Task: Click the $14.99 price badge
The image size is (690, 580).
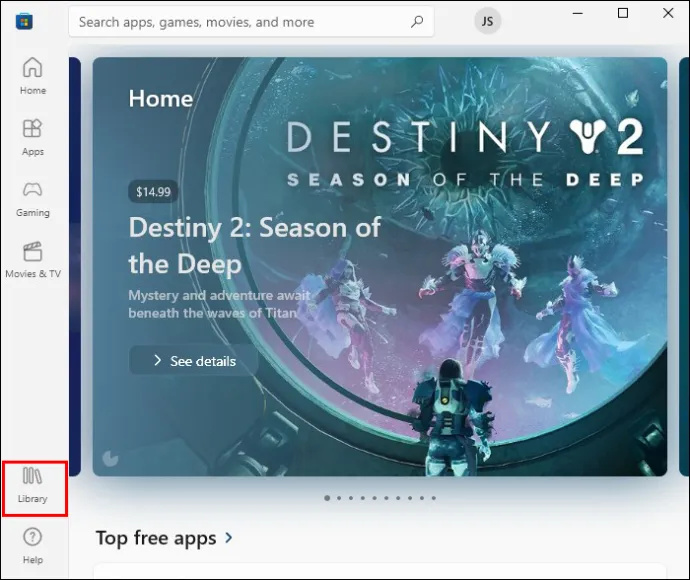Action: pos(153,192)
